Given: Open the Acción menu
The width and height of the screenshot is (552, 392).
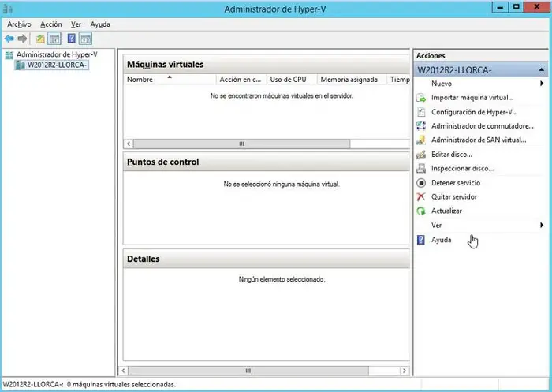Looking at the screenshot, I should tap(51, 24).
